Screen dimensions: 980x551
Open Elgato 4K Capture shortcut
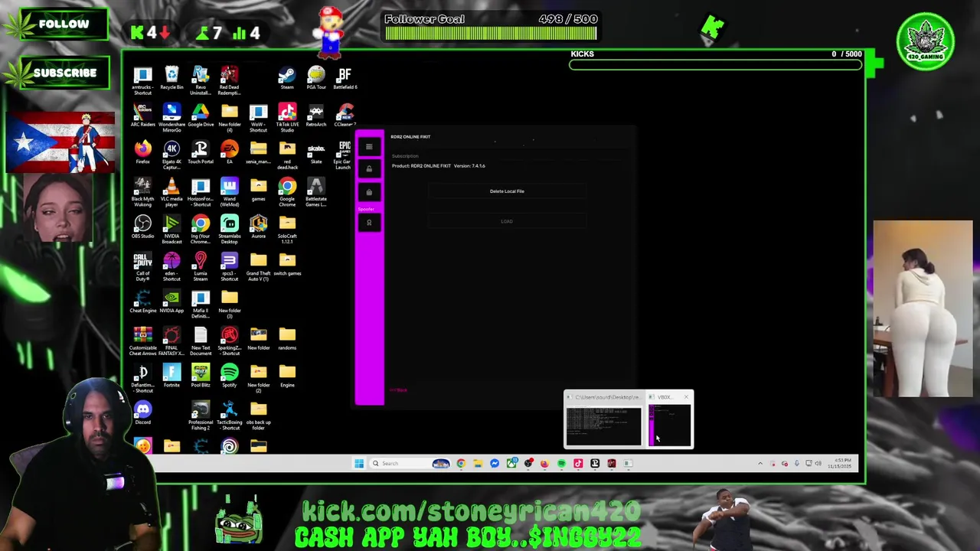click(171, 155)
